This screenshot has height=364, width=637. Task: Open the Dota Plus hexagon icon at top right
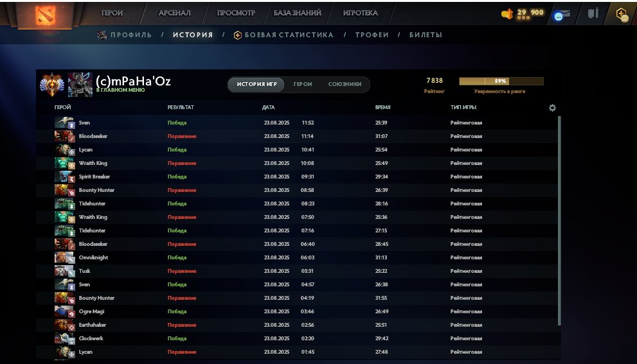point(622,14)
